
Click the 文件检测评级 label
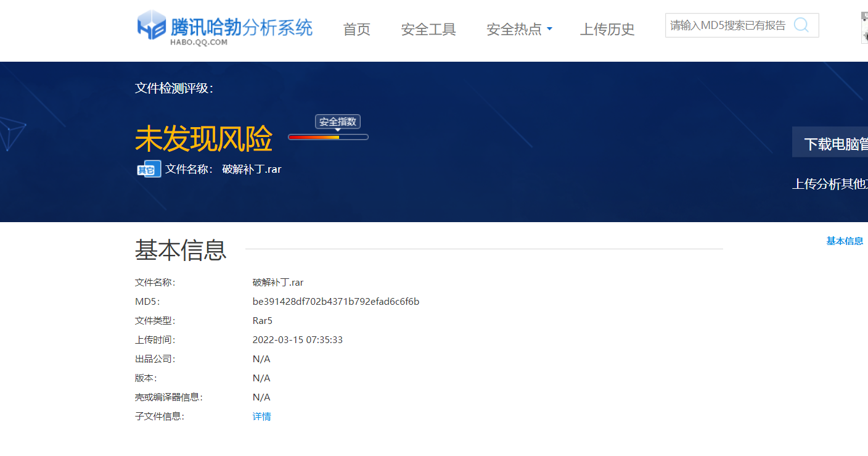pos(174,88)
